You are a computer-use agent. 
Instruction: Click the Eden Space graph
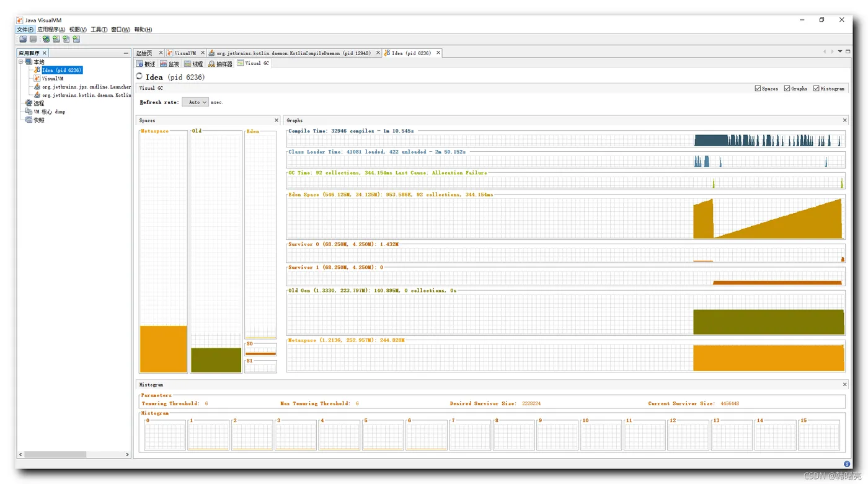tap(565, 216)
